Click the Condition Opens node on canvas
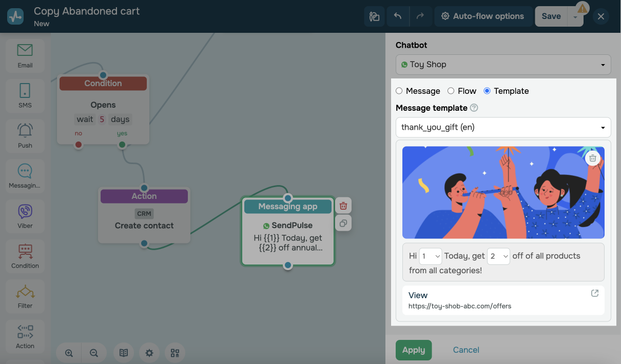Screen dimensions: 621x364 click(x=103, y=105)
